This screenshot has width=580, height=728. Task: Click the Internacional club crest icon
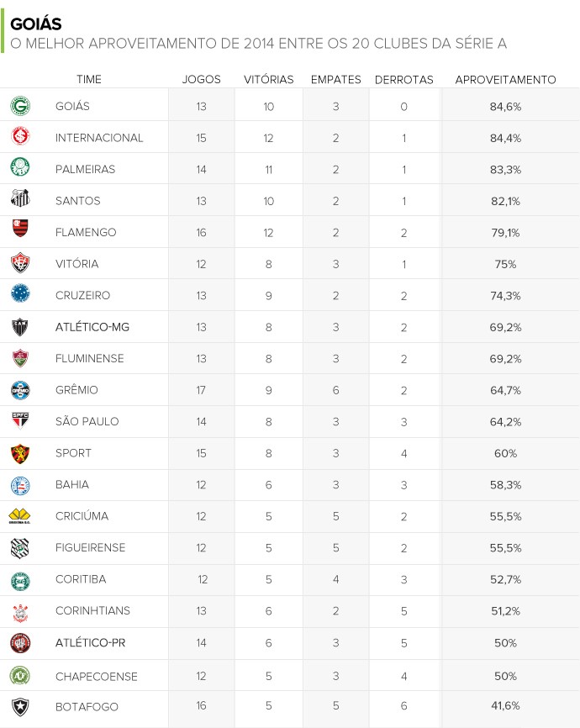[x=20, y=136]
